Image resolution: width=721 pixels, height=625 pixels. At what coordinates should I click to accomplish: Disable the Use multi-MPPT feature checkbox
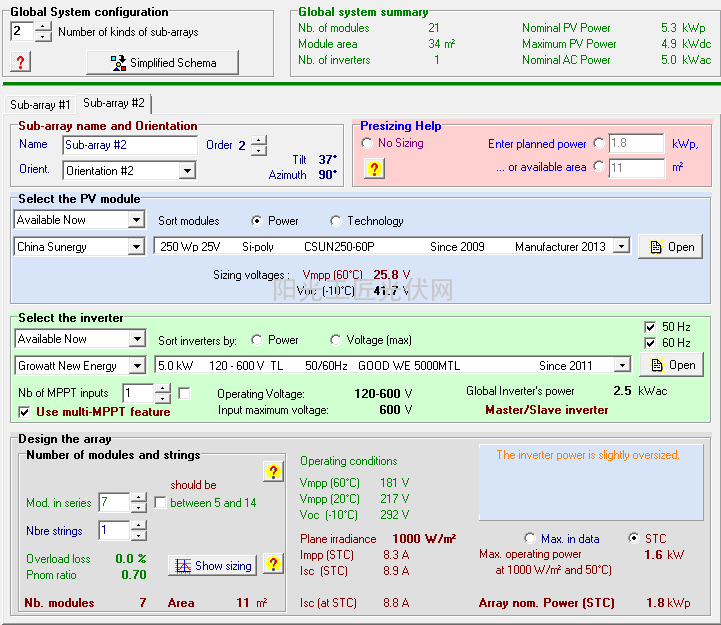25,412
